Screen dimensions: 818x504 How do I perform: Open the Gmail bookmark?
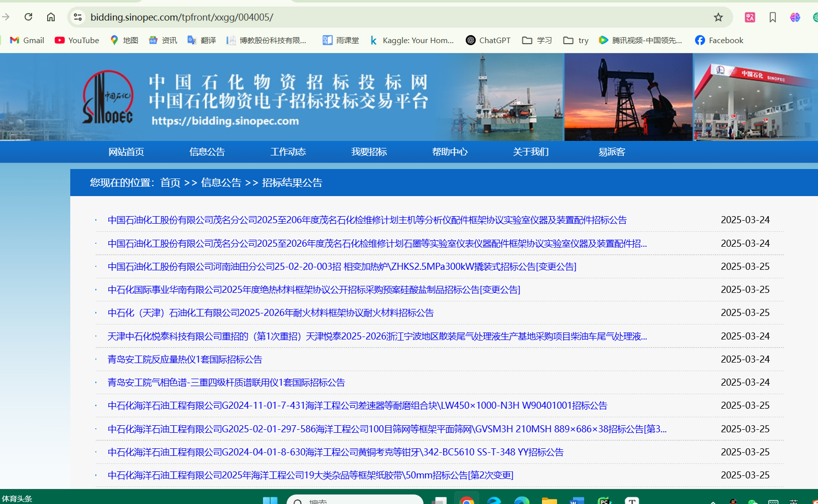tap(27, 40)
